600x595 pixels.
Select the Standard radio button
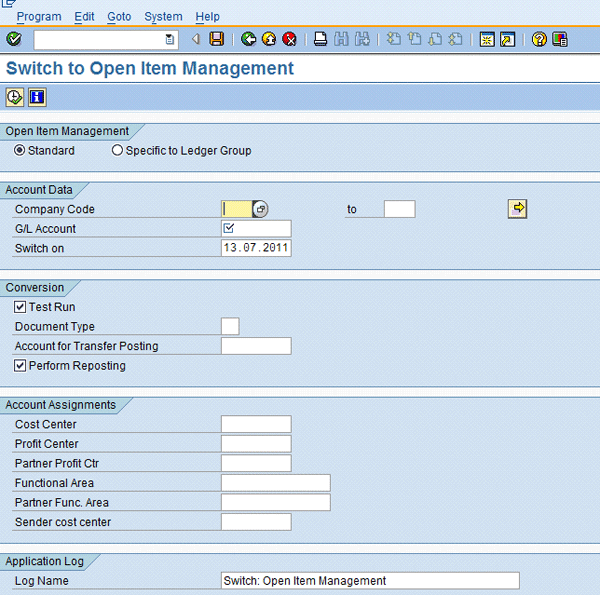(20, 151)
